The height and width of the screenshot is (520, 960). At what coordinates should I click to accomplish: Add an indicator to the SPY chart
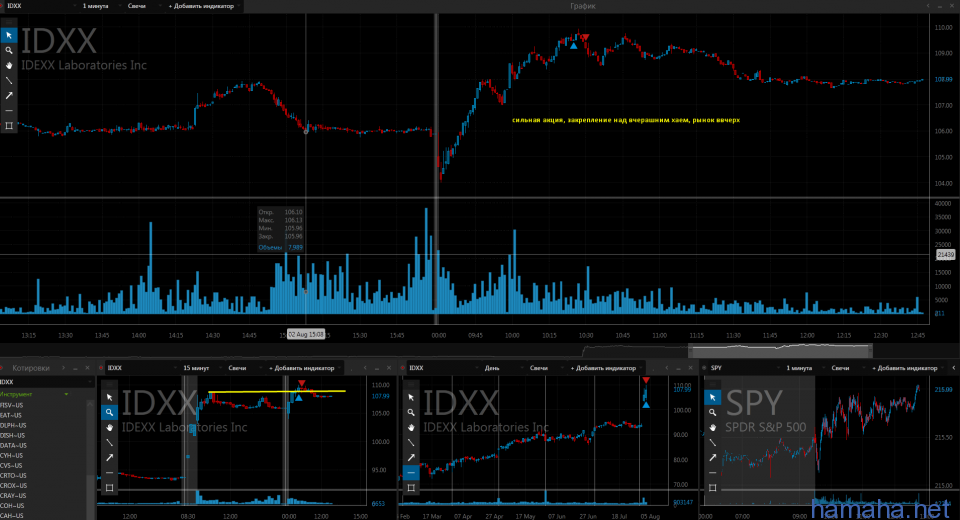(904, 368)
